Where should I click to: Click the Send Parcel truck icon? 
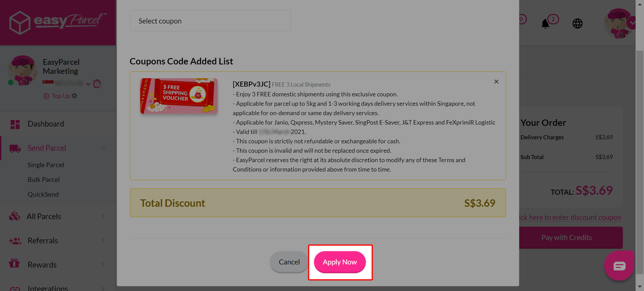[15, 148]
